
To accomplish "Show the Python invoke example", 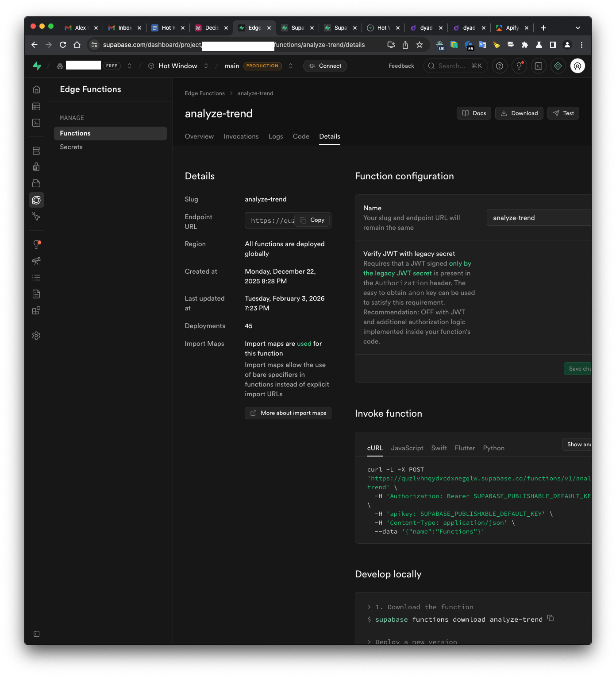I will click(494, 448).
